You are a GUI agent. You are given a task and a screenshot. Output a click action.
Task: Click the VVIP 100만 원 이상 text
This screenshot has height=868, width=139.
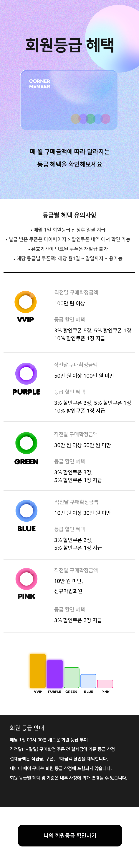click(x=70, y=303)
